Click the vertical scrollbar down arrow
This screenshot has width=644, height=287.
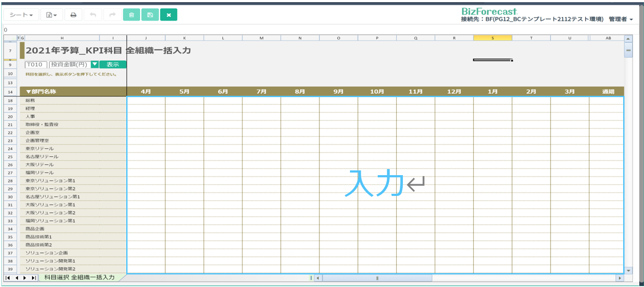pos(628,270)
